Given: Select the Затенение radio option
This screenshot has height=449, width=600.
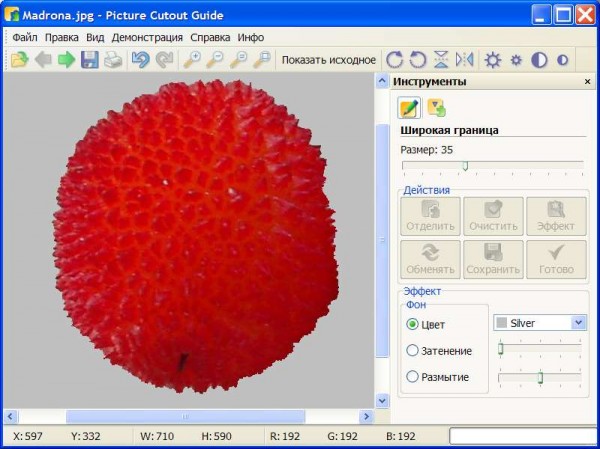Looking at the screenshot, I should coord(412,351).
